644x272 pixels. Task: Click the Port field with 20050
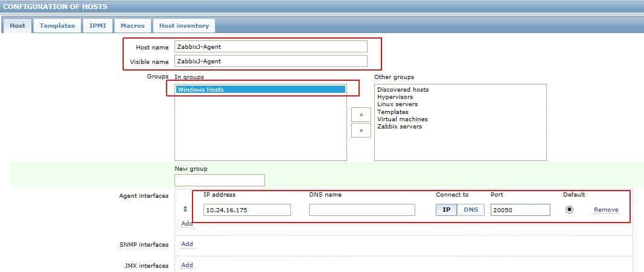520,210
